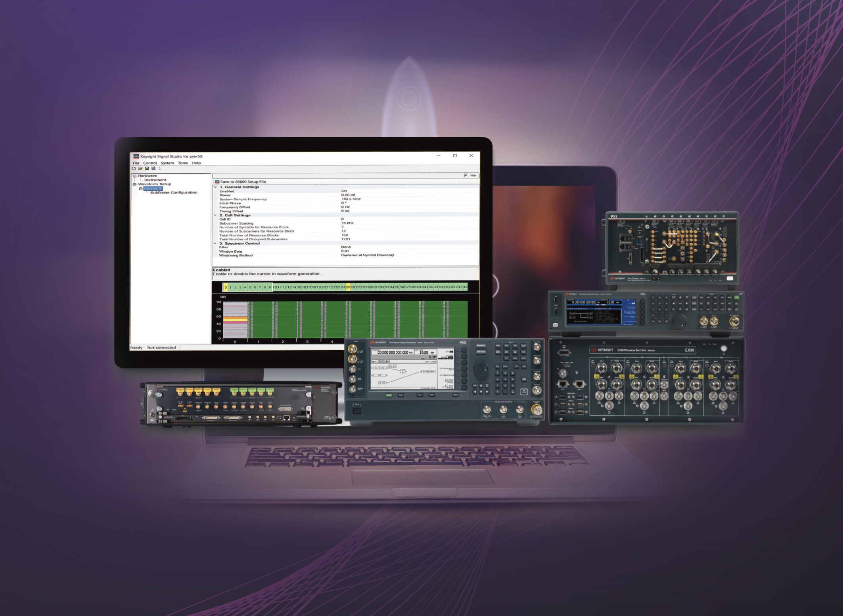The image size is (843, 616).
Task: Click the Subcarrier Spacing value '75 kHz'
Action: [347, 223]
